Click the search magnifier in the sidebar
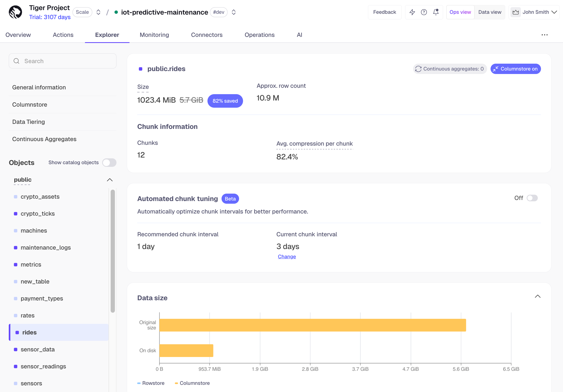 [x=16, y=61]
